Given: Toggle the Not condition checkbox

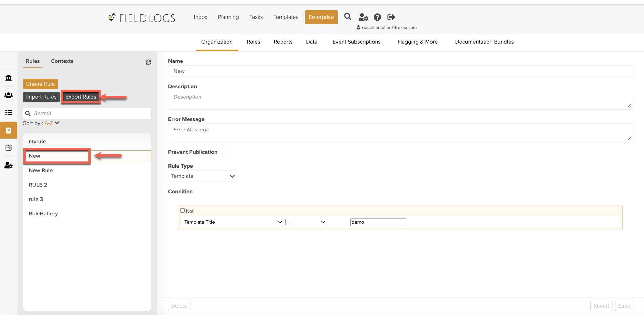Looking at the screenshot, I should 182,211.
